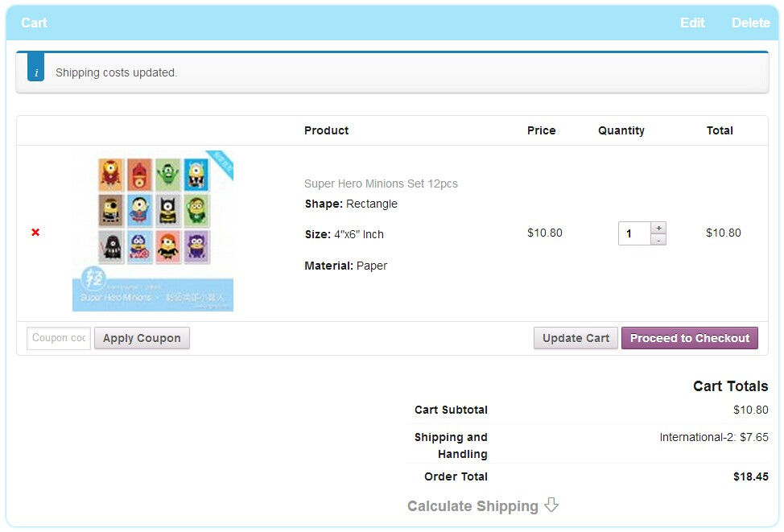Click the 'International-2: $7.65' shipping value
This screenshot has width=784, height=532.
coord(714,438)
